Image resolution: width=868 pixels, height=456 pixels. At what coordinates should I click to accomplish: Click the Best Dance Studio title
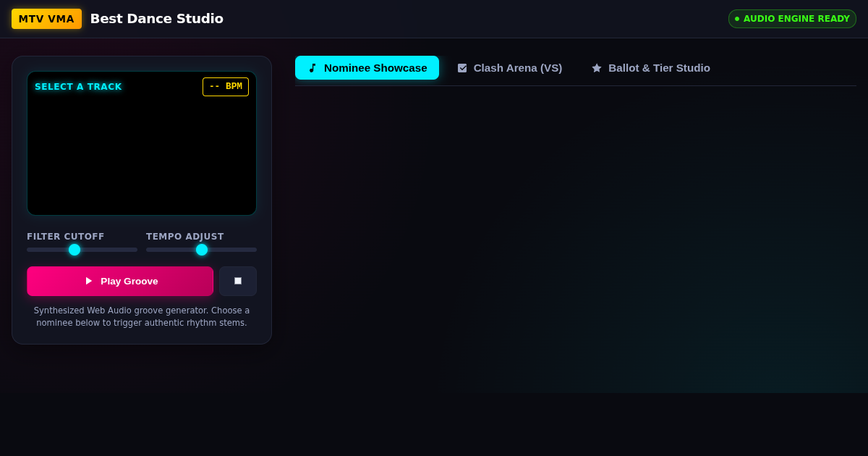(x=157, y=19)
